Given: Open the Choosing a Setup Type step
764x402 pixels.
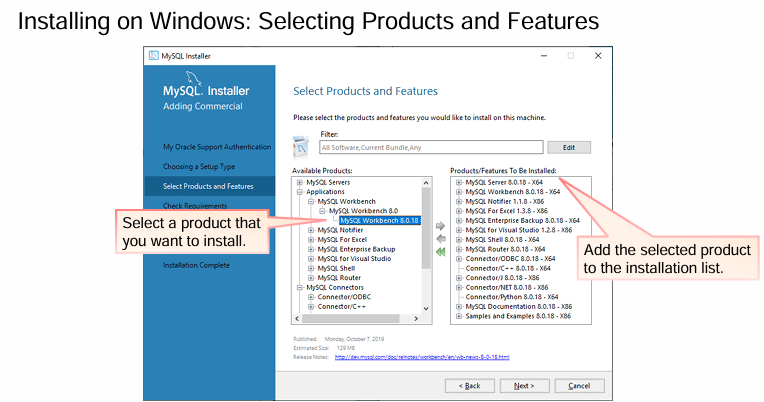Looking at the screenshot, I should point(199,166).
